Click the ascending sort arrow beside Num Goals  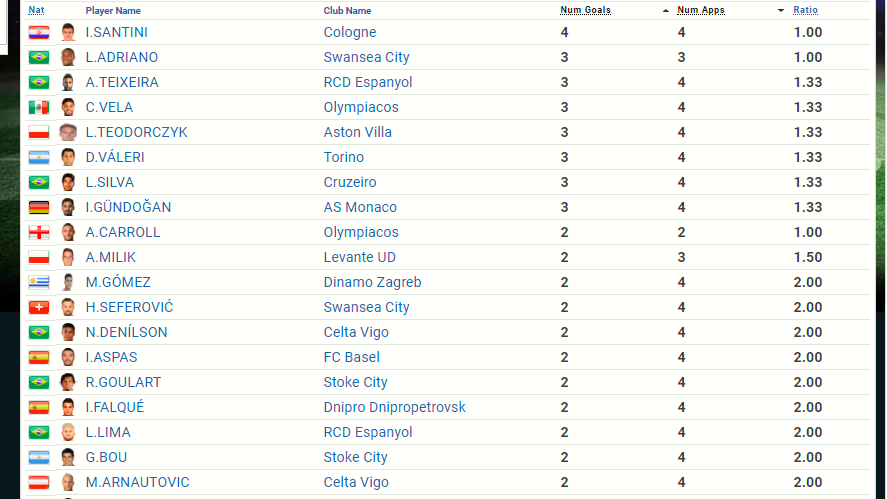pyautogui.click(x=666, y=11)
